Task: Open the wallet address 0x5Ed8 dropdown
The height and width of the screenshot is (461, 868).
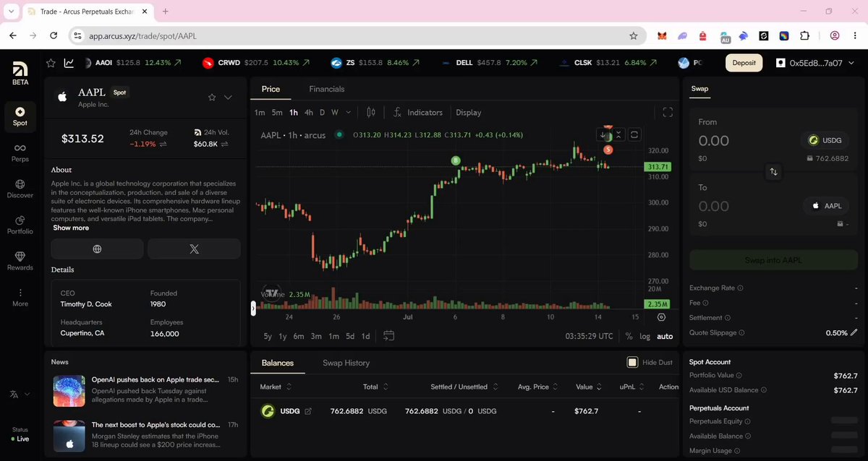Action: [x=815, y=63]
